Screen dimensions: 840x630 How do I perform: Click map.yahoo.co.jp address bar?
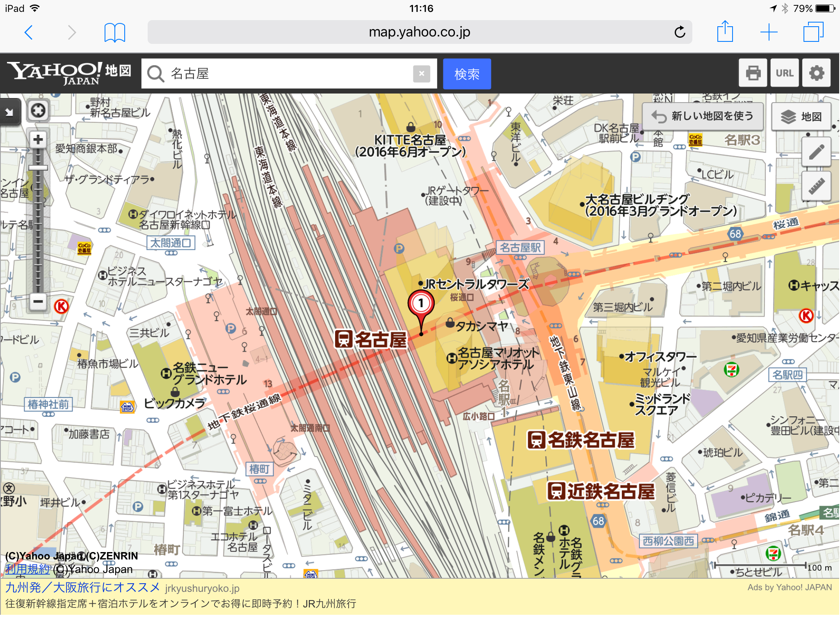420,32
